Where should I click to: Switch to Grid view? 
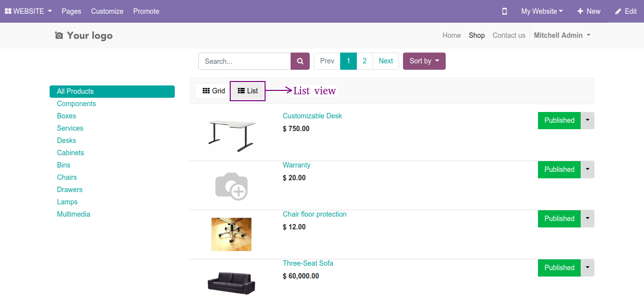(x=214, y=91)
